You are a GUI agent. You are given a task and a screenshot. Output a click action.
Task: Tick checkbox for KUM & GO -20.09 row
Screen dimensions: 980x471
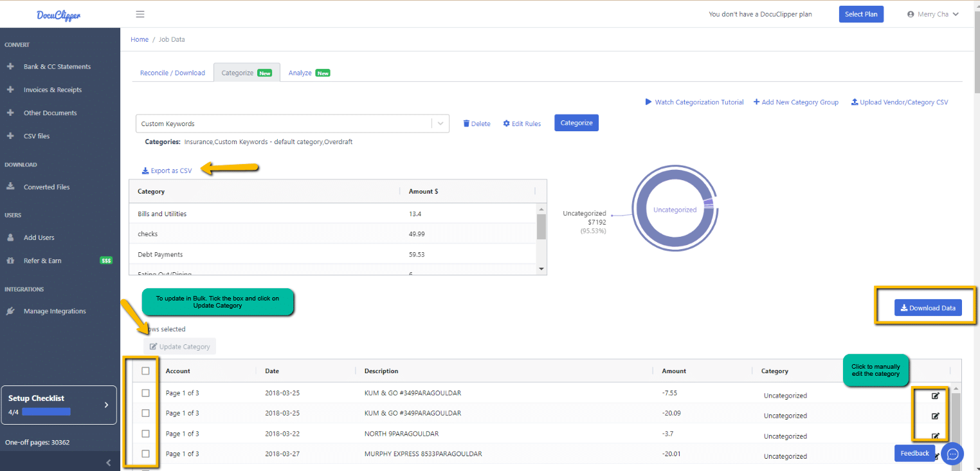click(145, 413)
